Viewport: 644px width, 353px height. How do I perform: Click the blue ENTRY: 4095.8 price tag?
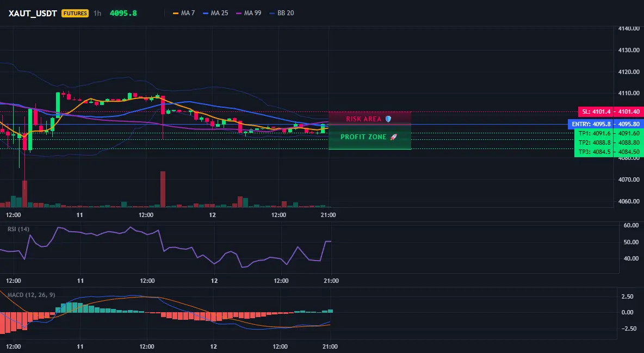tap(606, 124)
